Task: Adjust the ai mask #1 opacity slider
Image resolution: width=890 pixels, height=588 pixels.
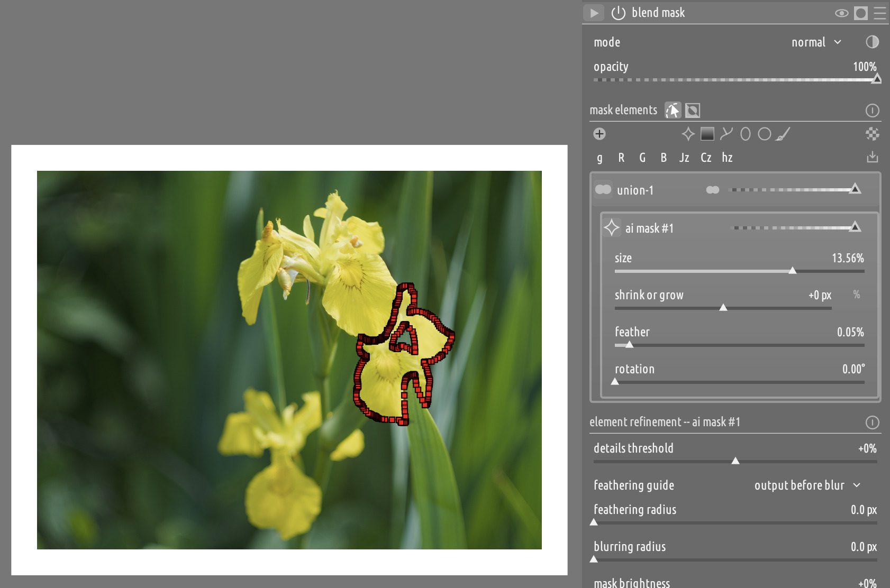Action: click(x=796, y=227)
